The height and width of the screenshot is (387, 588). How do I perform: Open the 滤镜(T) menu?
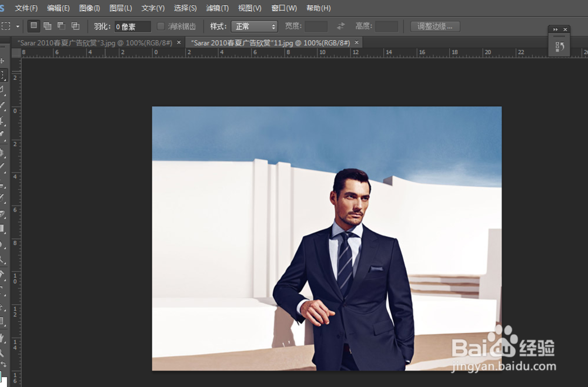point(218,8)
